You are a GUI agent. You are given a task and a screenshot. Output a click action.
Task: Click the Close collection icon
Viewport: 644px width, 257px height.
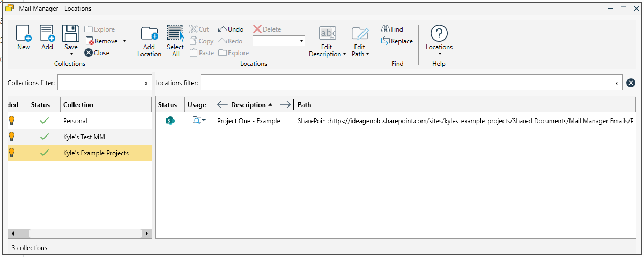click(x=88, y=53)
